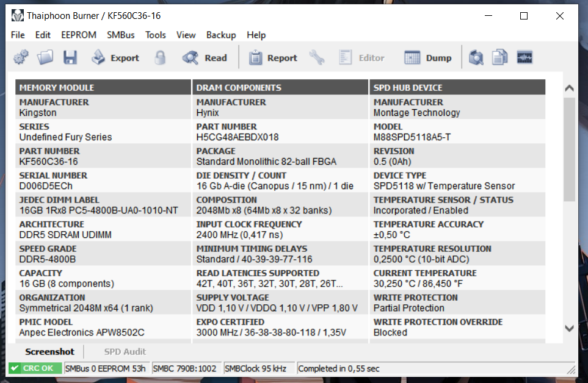Click the 'Standard / 40-39-39-77-116' timing value
The width and height of the screenshot is (588, 383).
pyautogui.click(x=254, y=259)
